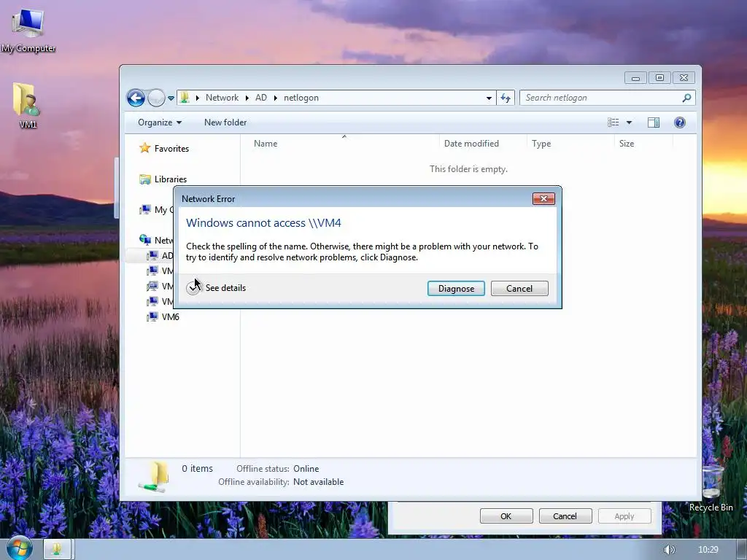Open the Recycle Bin desktop icon

711,489
